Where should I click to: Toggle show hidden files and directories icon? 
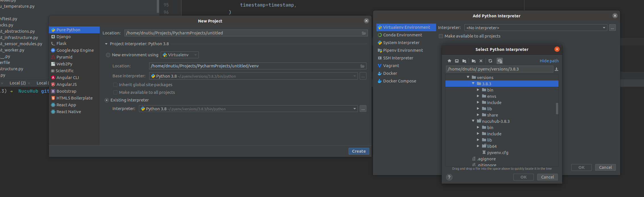coord(500,61)
